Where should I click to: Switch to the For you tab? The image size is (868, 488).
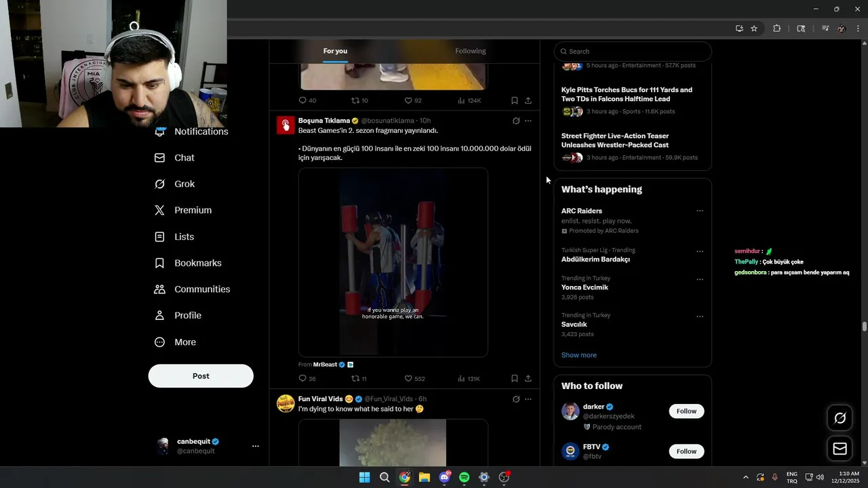335,52
